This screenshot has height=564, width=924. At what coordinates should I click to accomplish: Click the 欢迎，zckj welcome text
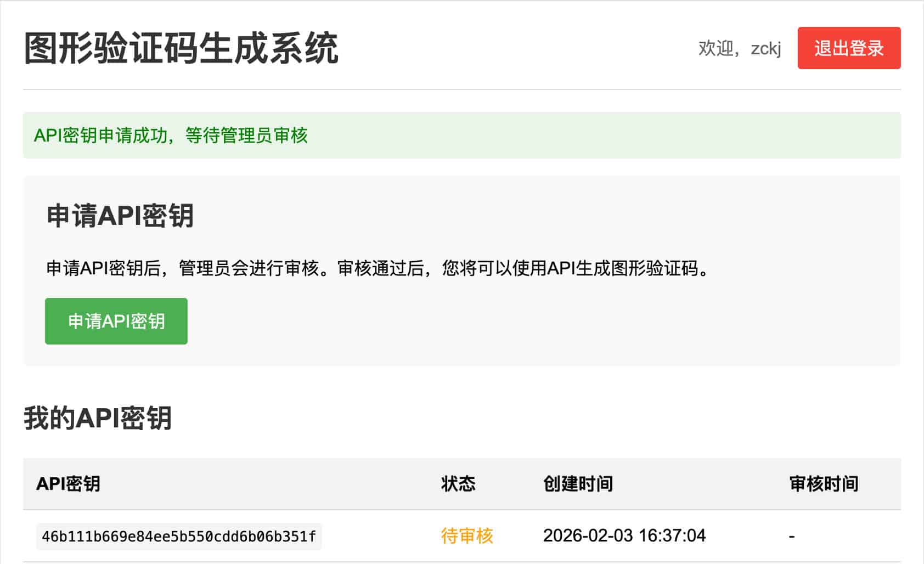740,48
